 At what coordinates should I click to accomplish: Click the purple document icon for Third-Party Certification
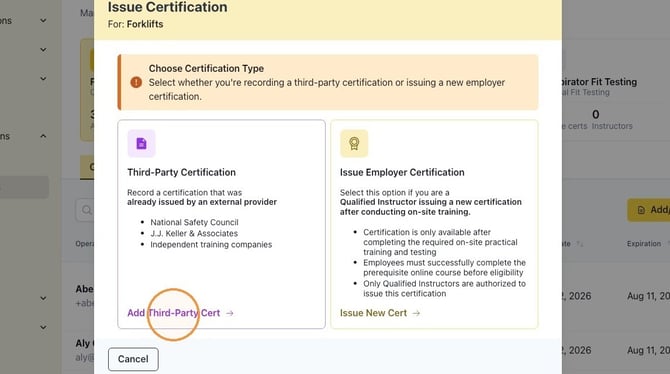point(141,144)
